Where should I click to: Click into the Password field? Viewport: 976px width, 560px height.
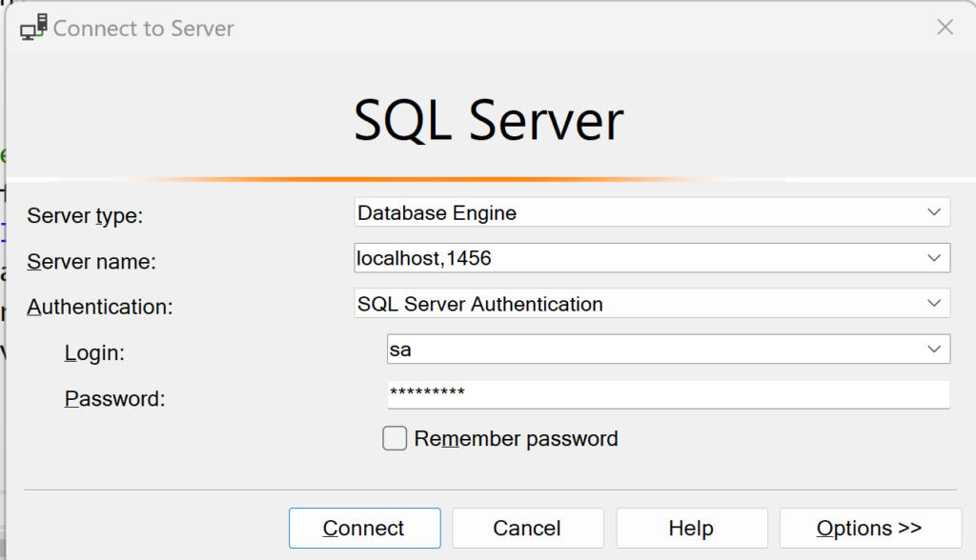[667, 394]
